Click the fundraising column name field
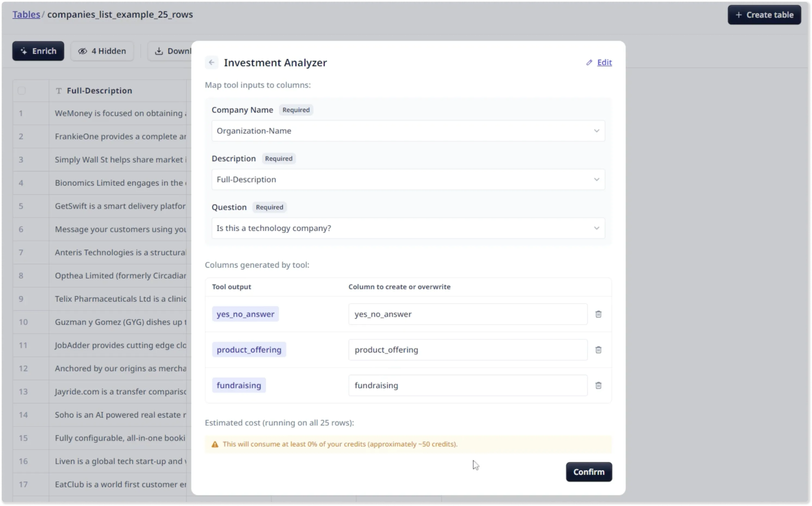The width and height of the screenshot is (812, 506). click(x=467, y=386)
